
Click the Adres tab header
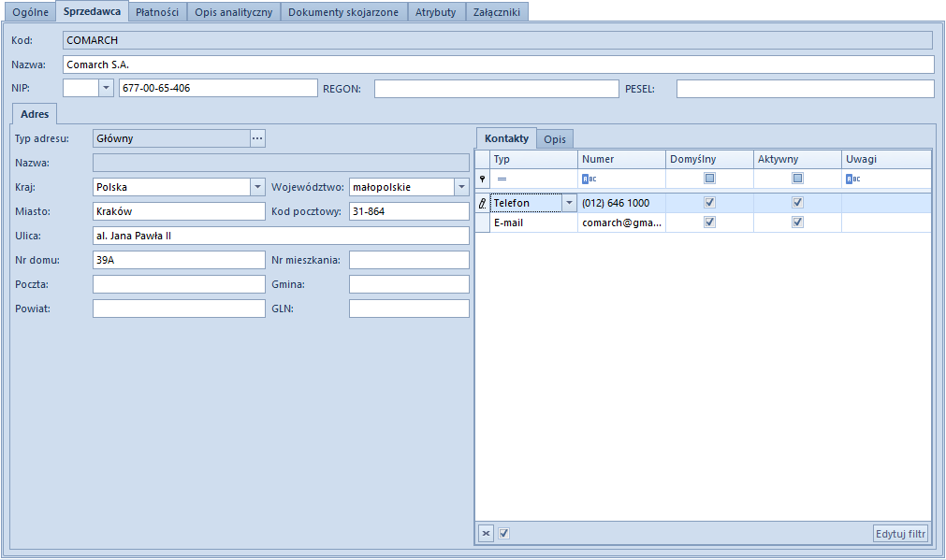coord(35,114)
